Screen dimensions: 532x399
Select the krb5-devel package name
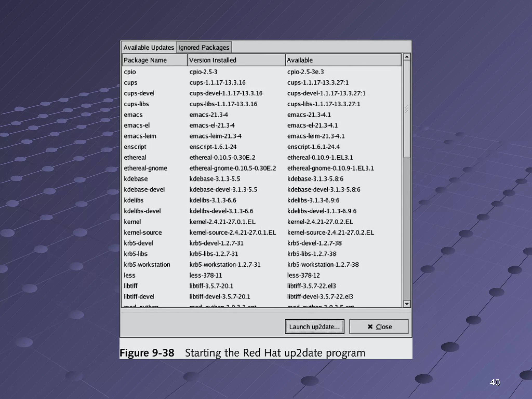tap(138, 243)
